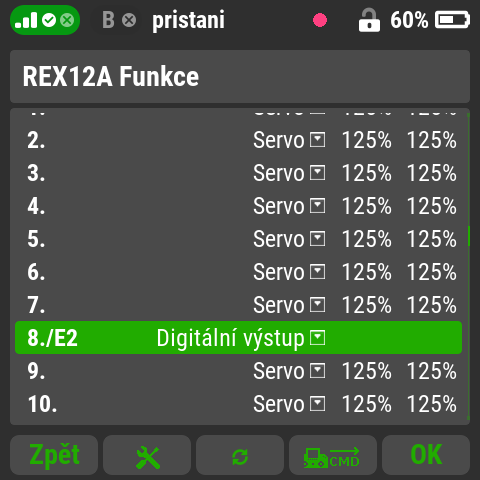
Task: Select output row 4 in the list
Action: [238, 206]
